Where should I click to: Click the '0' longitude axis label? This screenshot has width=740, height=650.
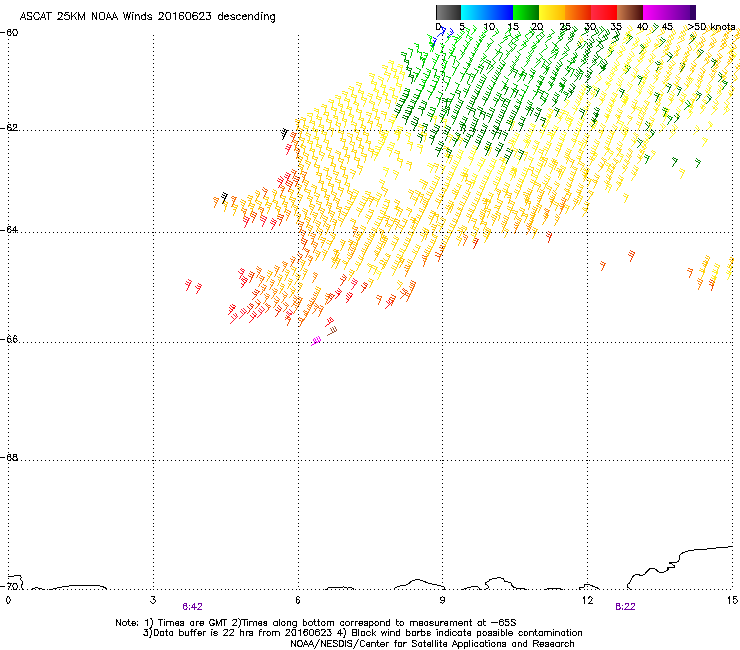click(8, 600)
